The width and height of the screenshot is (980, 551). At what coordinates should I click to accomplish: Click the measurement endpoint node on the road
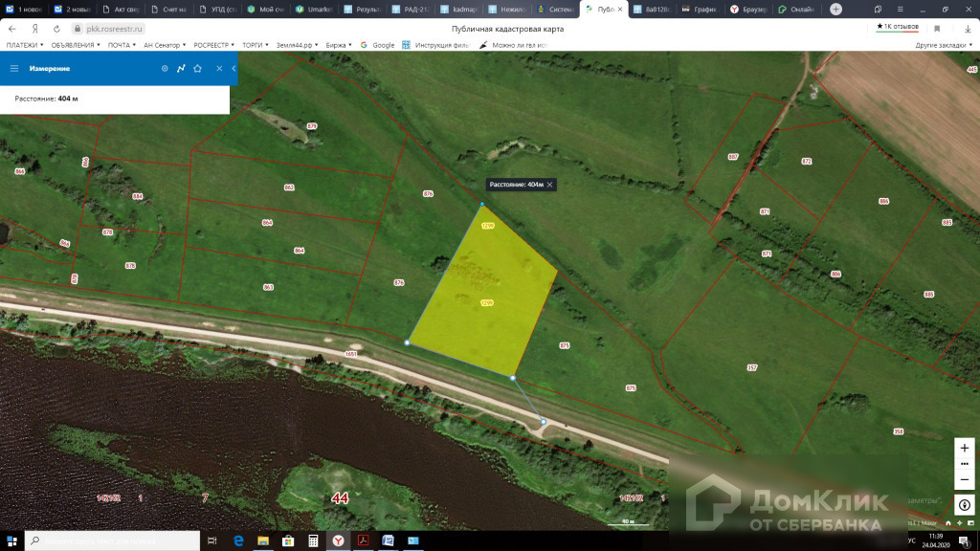click(x=544, y=422)
